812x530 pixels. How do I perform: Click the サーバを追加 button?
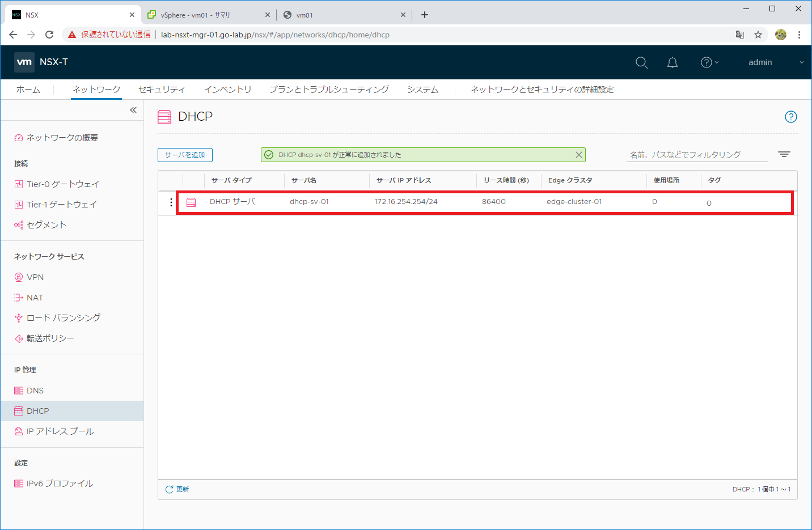click(185, 155)
